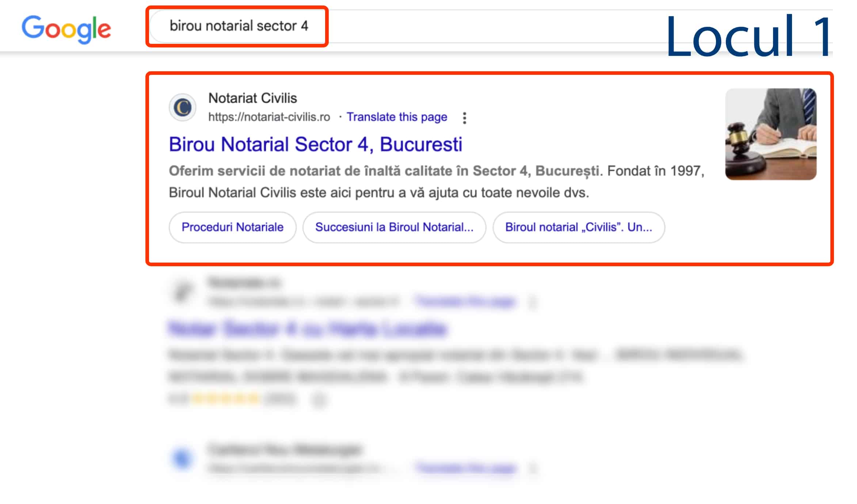Viewport: 857px width, 504px height.
Task: Open the Biroul notarial „Civilis” chip
Action: 578,227
